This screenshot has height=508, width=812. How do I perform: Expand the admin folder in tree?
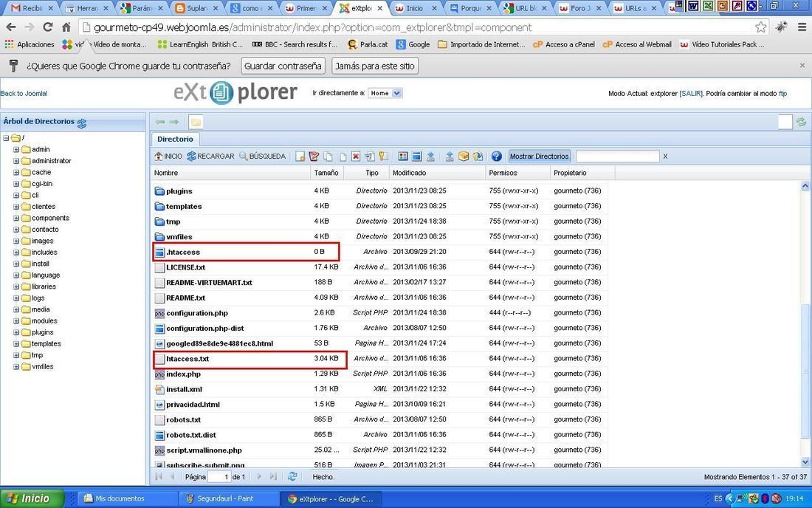click(x=16, y=150)
